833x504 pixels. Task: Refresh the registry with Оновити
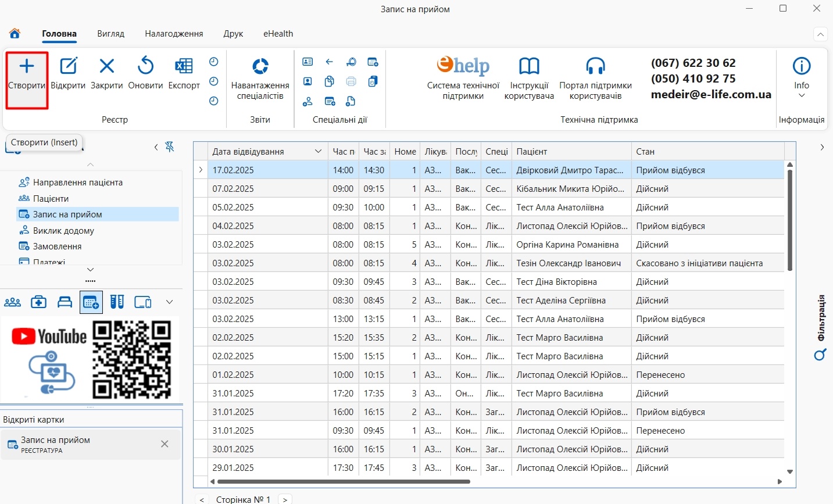(x=145, y=74)
